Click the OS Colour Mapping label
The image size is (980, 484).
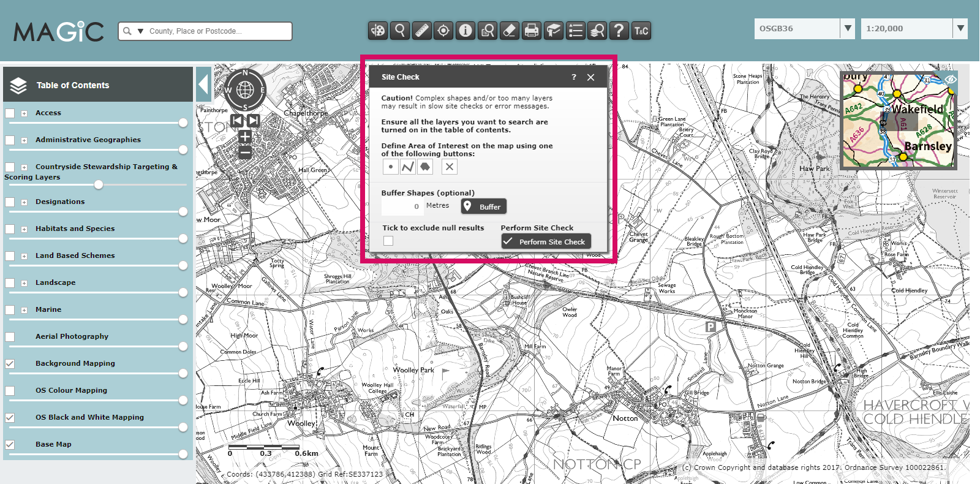pyautogui.click(x=71, y=390)
